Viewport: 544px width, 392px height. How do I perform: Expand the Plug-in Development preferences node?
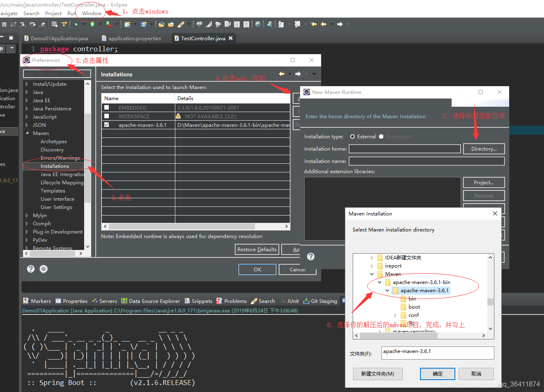coord(27,232)
